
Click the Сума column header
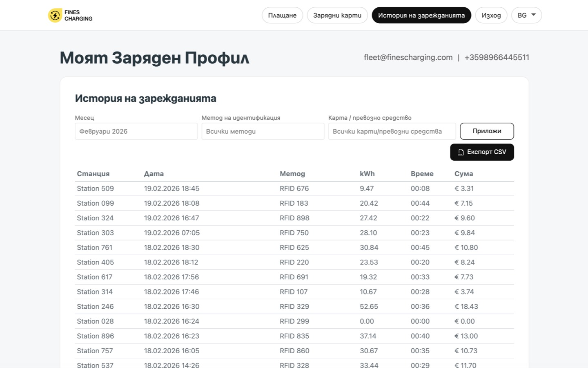(463, 173)
